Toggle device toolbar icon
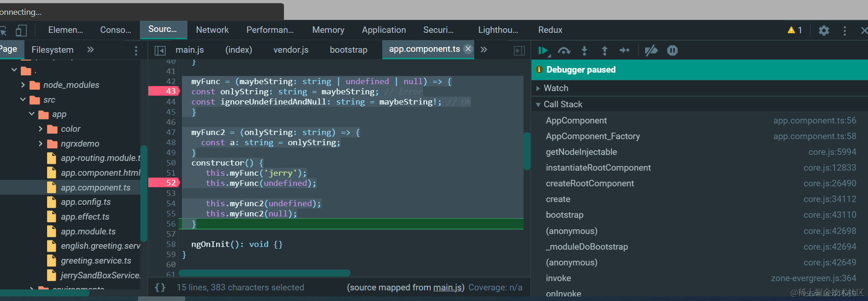This screenshot has width=868, height=301. 21,31
